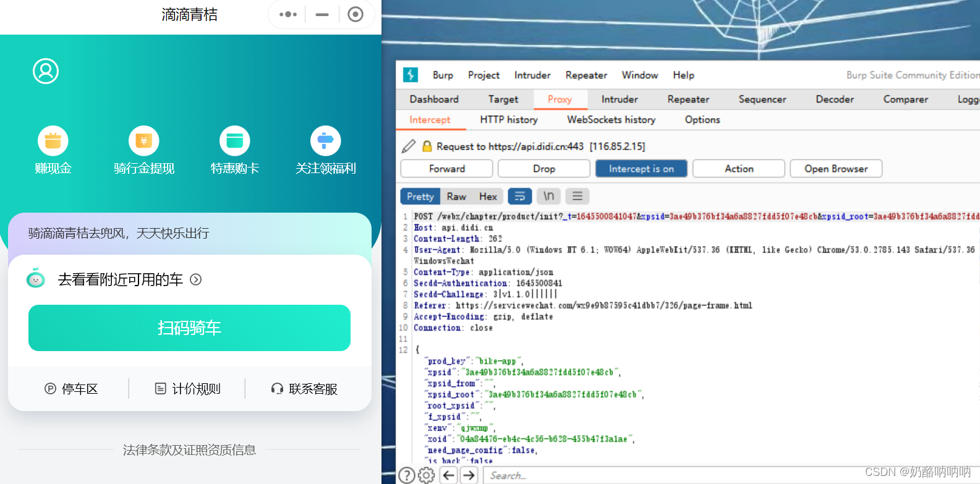Viewport: 980px width, 484px height.
Task: Click the bike mascot icon
Action: click(x=36, y=279)
